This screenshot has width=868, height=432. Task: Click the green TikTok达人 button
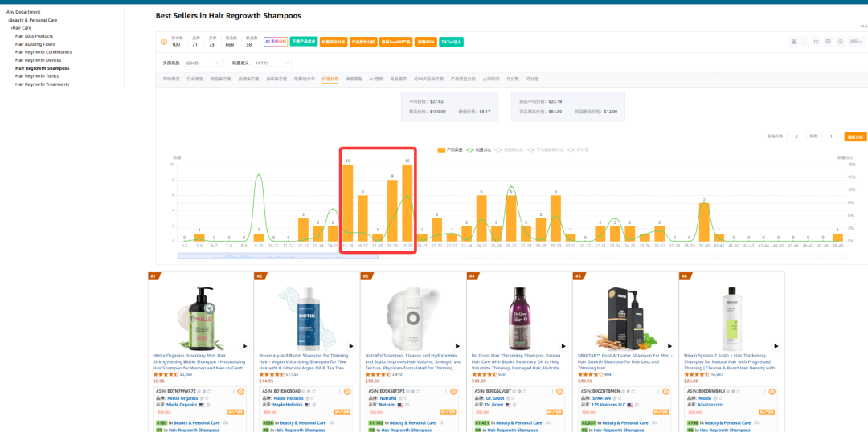(x=451, y=42)
